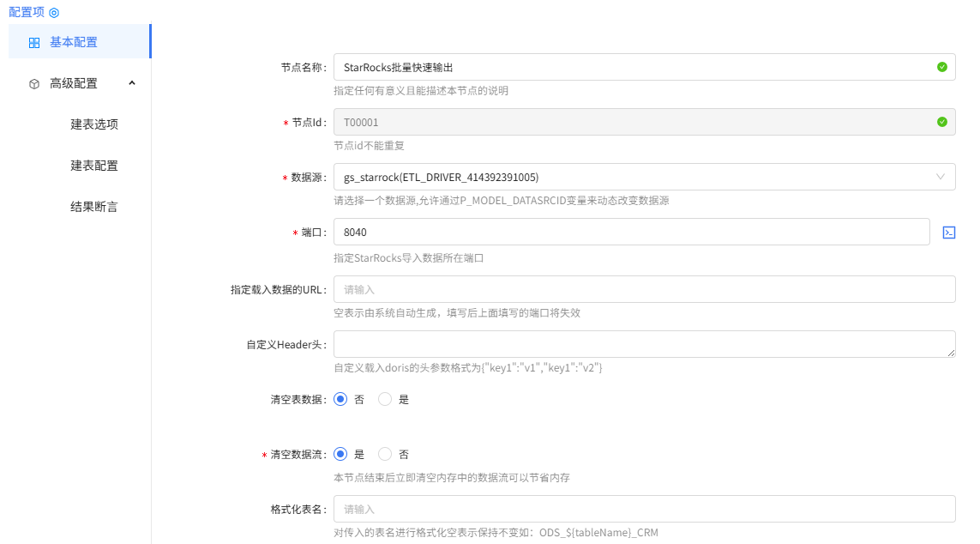Click the 清空表数据 field label
Viewport: 980px width, 544px height.
coord(298,400)
